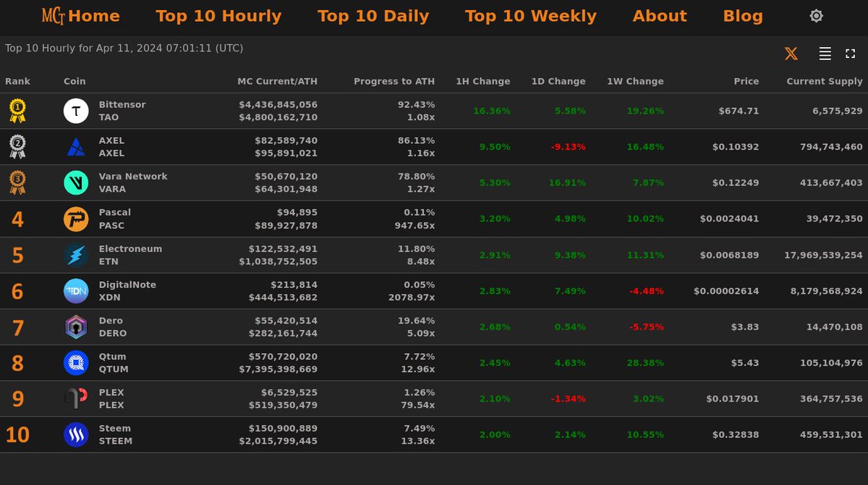Open the Top 10 Hourly tab
This screenshot has height=485, width=868.
pos(218,16)
